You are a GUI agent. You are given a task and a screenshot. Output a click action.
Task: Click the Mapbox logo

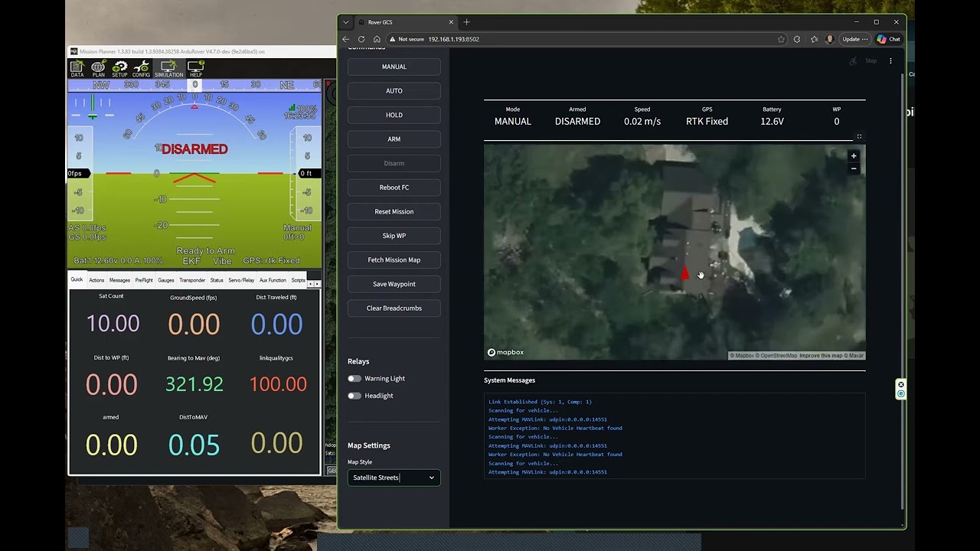[x=505, y=352]
